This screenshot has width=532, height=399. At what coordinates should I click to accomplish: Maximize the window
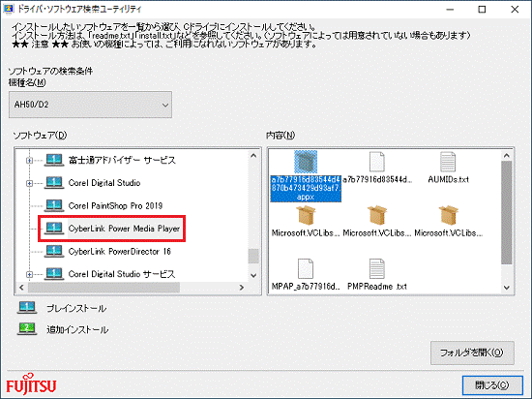coord(482,10)
